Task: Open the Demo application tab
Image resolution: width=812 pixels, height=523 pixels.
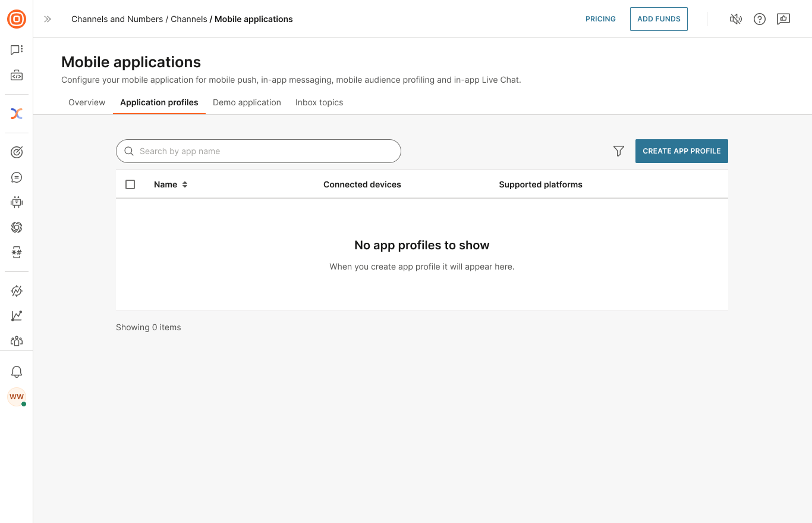Action: click(x=247, y=102)
